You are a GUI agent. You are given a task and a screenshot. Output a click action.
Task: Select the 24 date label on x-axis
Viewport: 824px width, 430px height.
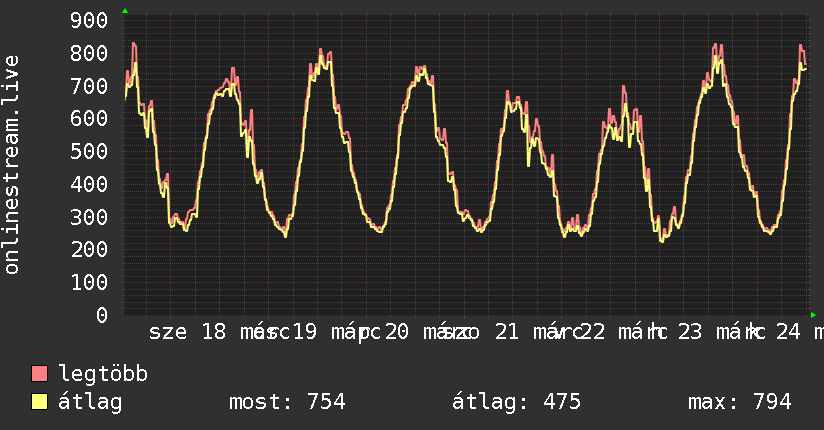(789, 332)
